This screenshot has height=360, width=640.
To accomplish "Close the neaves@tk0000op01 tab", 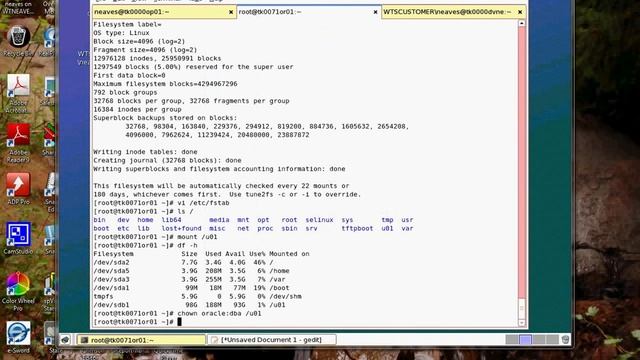I will click(231, 12).
